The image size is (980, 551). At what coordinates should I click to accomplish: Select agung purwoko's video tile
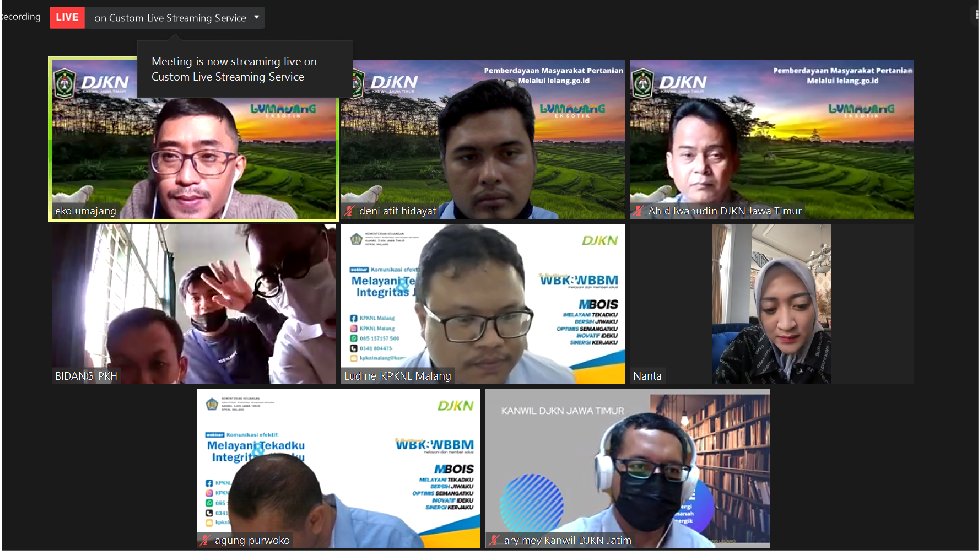pyautogui.click(x=338, y=468)
